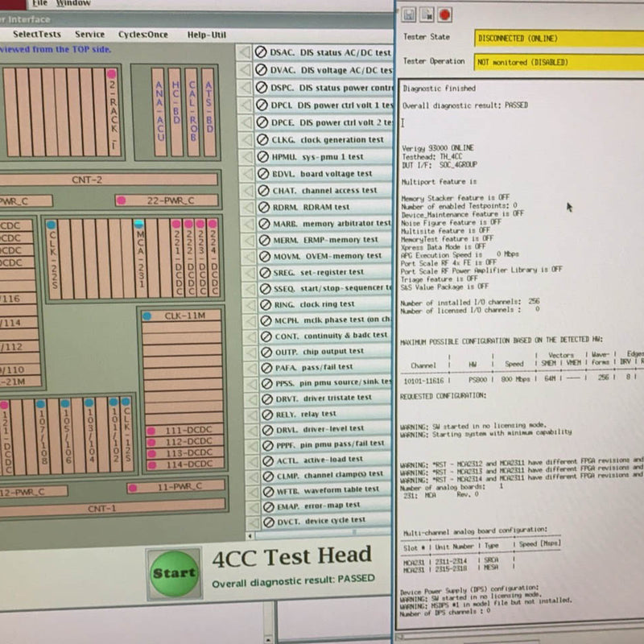Click the save (floppy disk) toolbar icon
644x644 pixels.
408,14
